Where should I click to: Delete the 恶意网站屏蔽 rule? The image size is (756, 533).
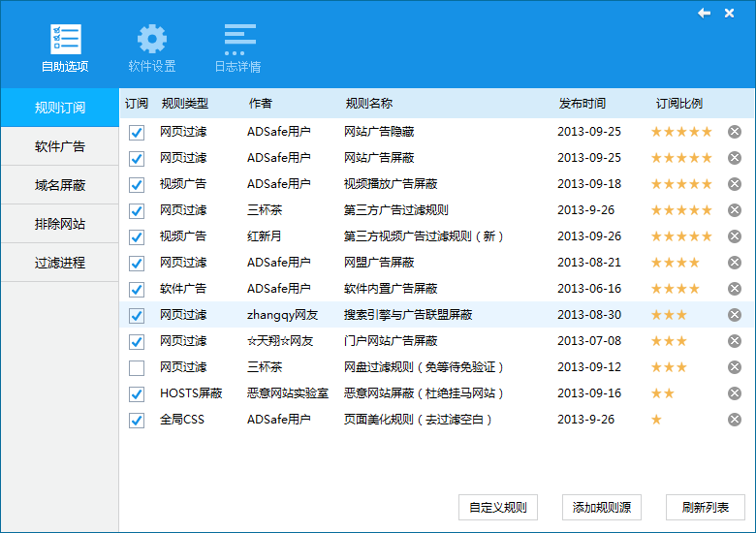[735, 393]
